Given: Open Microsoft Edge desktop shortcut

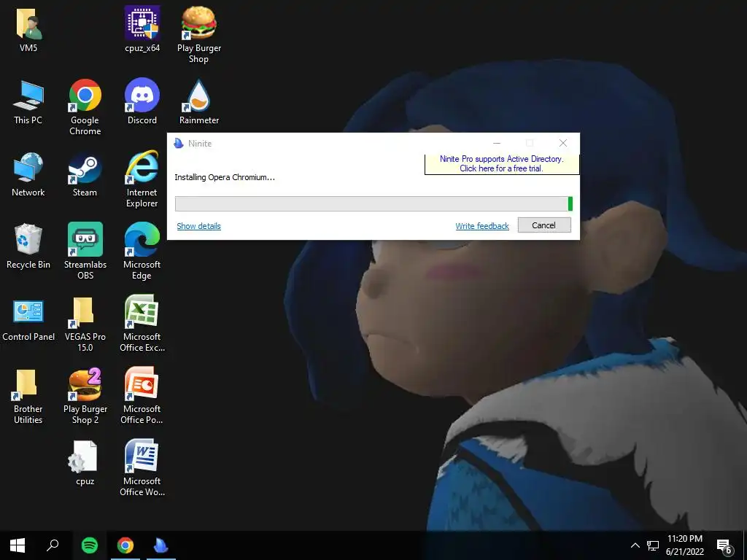Looking at the screenshot, I should coord(142,251).
